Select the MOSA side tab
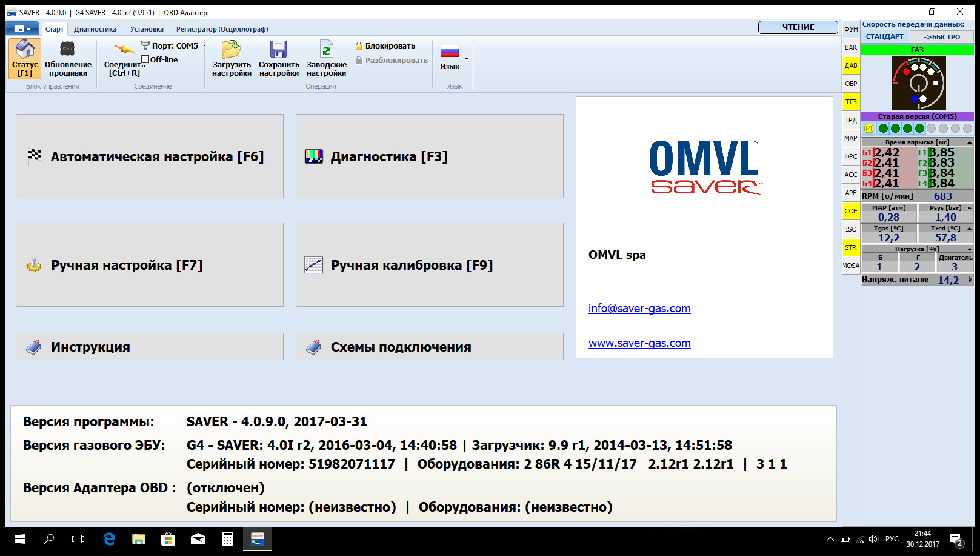The height and width of the screenshot is (556, 980). click(851, 266)
